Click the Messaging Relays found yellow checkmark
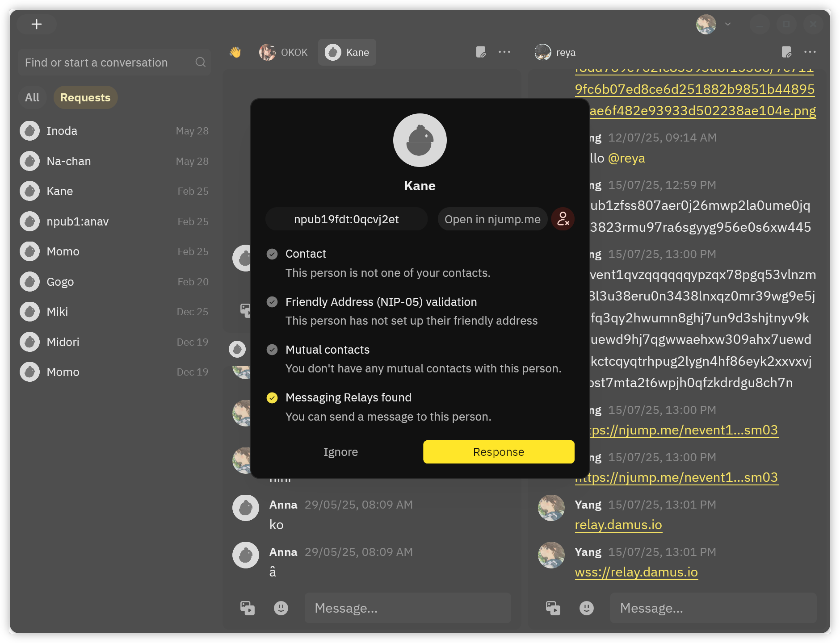 coord(272,398)
